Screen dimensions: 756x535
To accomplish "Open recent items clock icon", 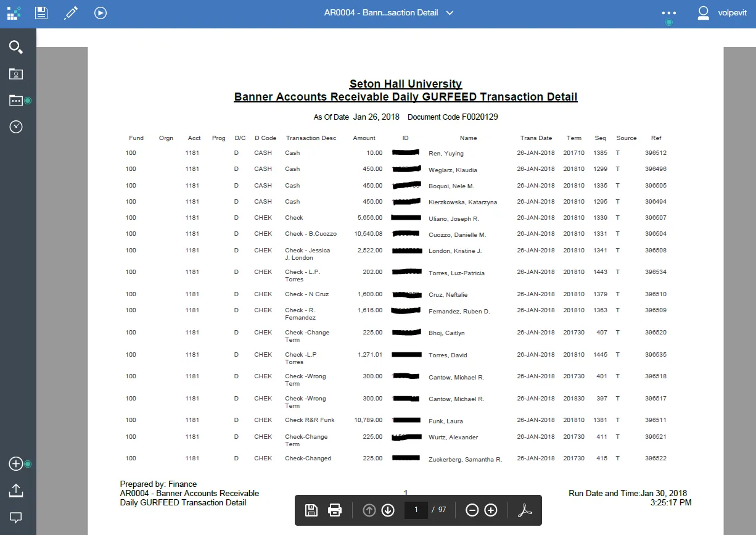I will 16,127.
